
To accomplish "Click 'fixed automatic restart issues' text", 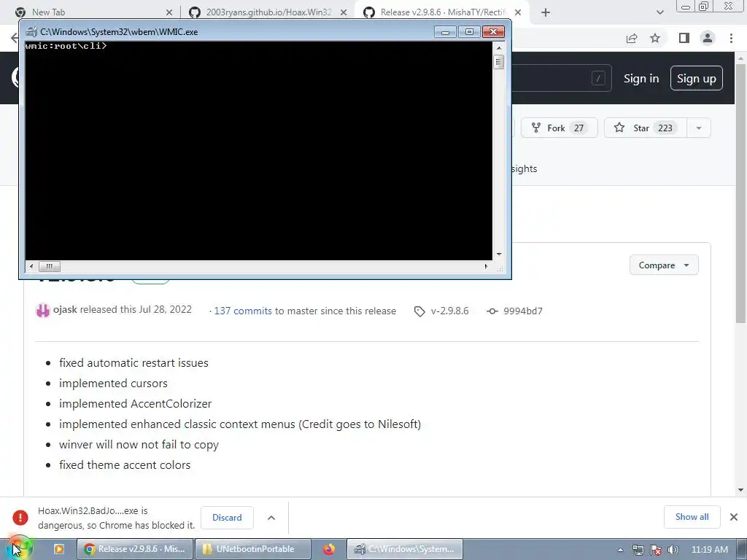I will click(134, 363).
